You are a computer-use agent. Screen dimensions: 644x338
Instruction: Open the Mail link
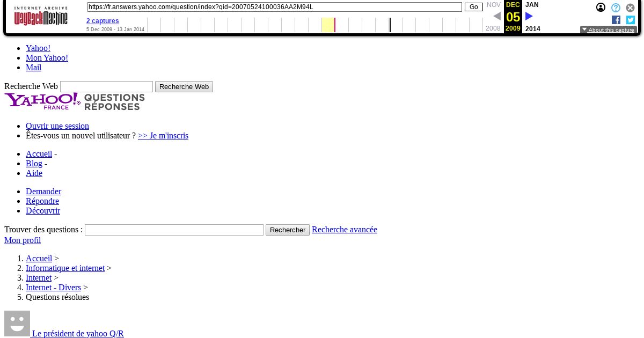(x=33, y=68)
